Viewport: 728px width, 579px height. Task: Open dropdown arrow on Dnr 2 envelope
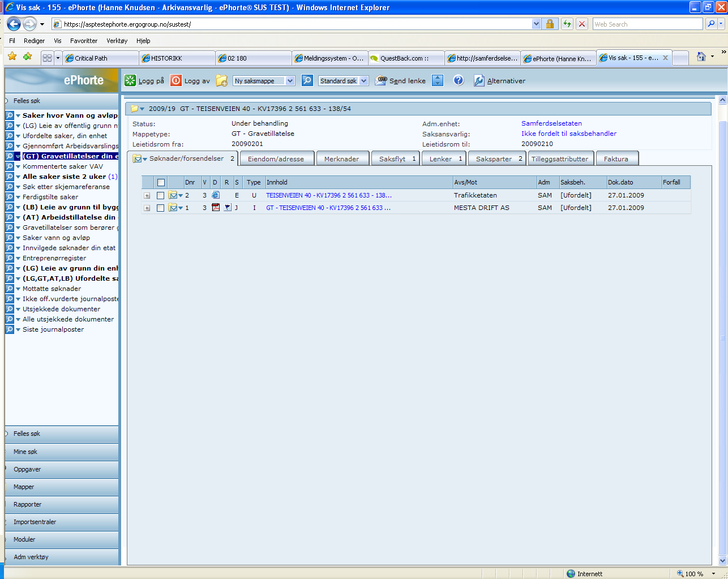pyautogui.click(x=181, y=195)
